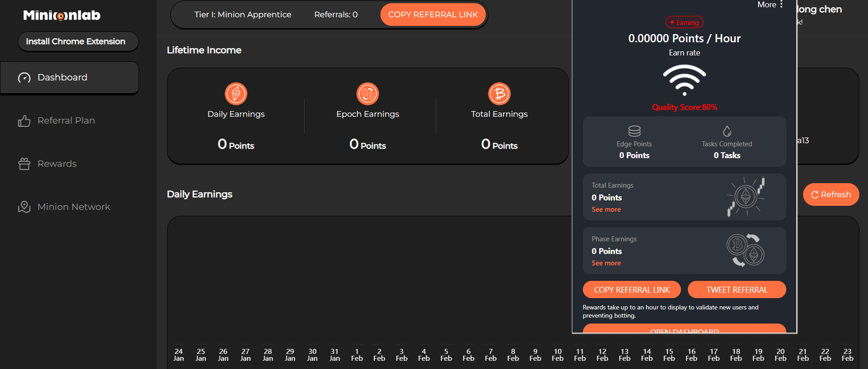Image resolution: width=868 pixels, height=369 pixels.
Task: Click the WiFi signal icon in the popup
Action: click(685, 80)
